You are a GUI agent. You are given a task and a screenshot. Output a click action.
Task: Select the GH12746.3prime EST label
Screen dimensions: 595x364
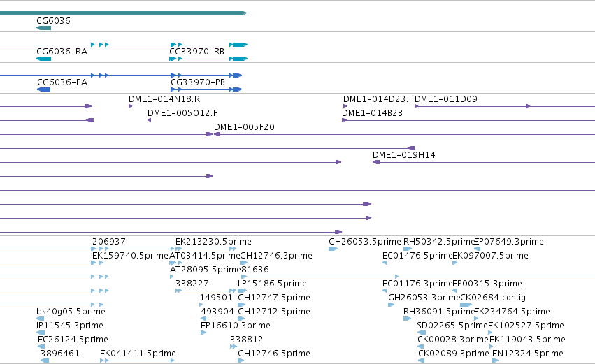pyautogui.click(x=276, y=256)
